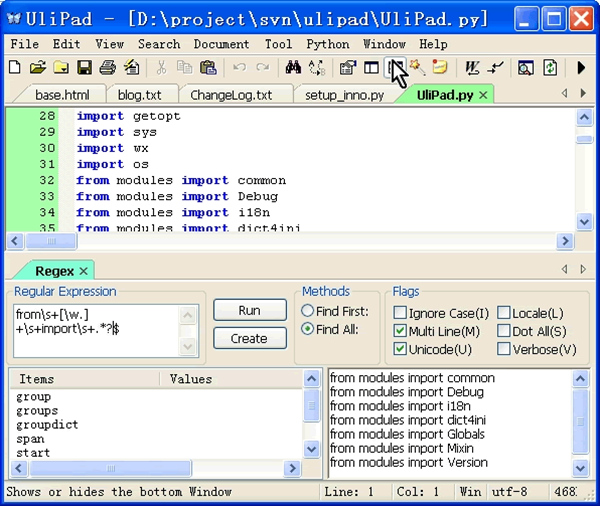The height and width of the screenshot is (506, 600).
Task: Enable the Ignore Case(I) checkbox
Action: pos(401,313)
